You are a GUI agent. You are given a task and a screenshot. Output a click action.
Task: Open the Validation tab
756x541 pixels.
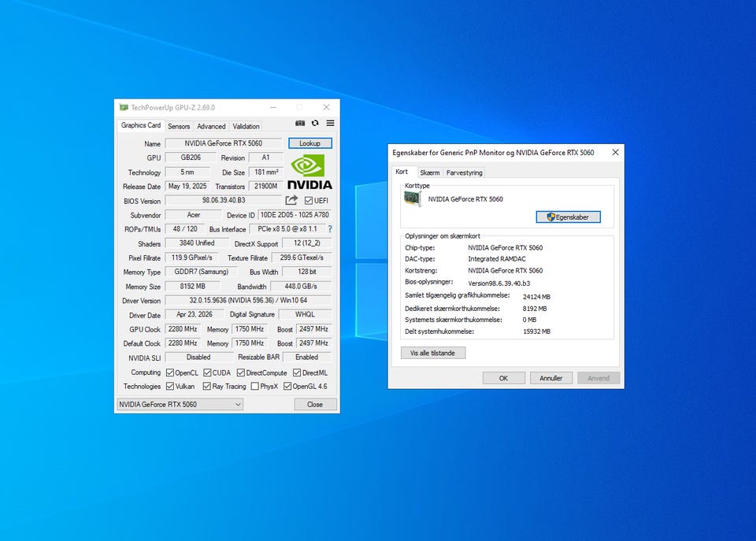(x=246, y=126)
